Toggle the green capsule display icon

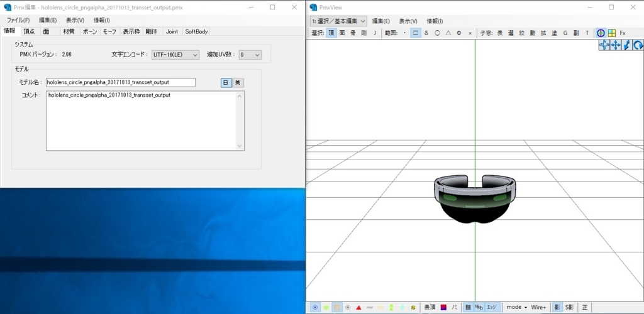tap(391, 308)
